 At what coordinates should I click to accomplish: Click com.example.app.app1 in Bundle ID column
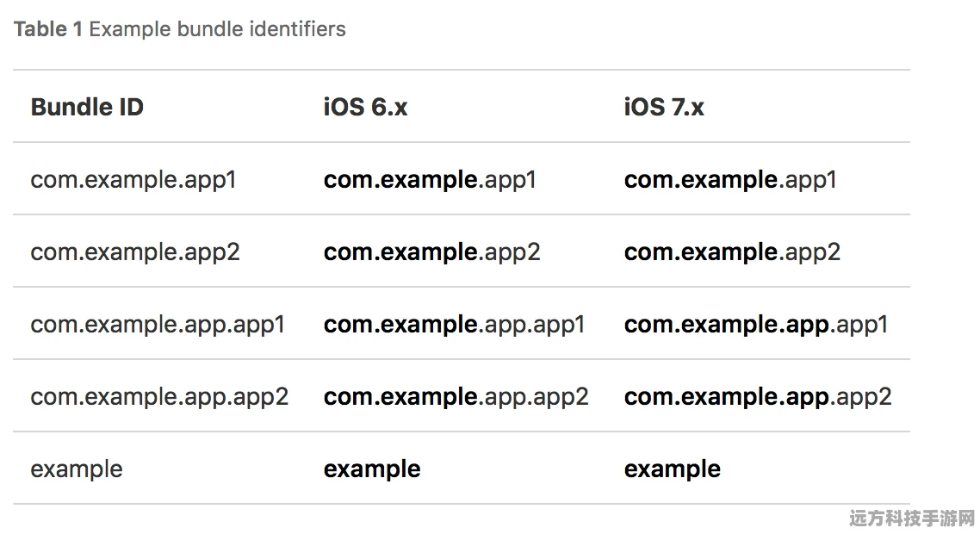[x=158, y=326]
